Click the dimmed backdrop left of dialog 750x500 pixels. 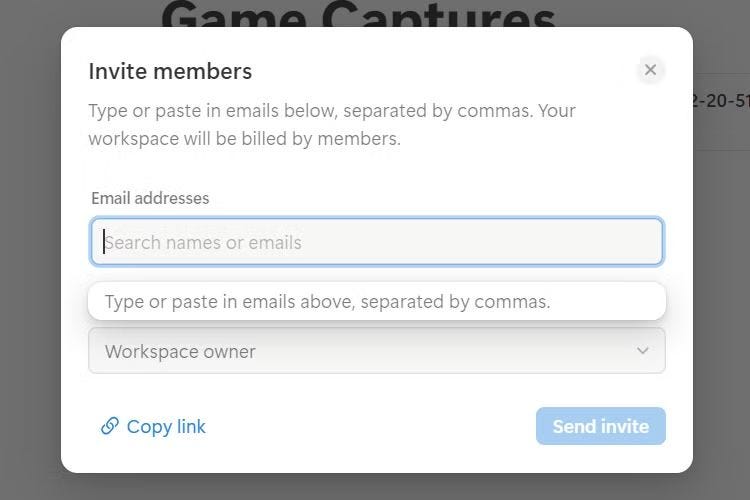[x=30, y=250]
